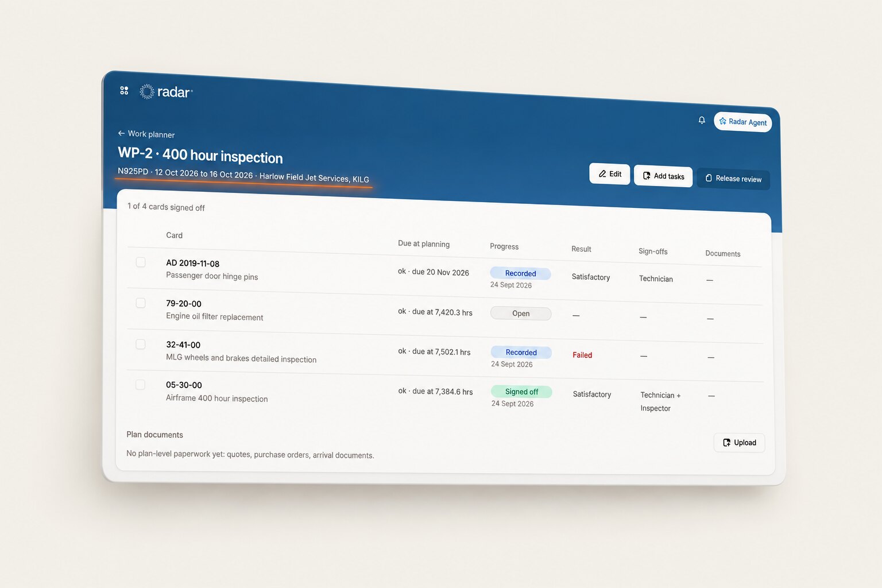Sort by Due at planning column header

pos(424,243)
